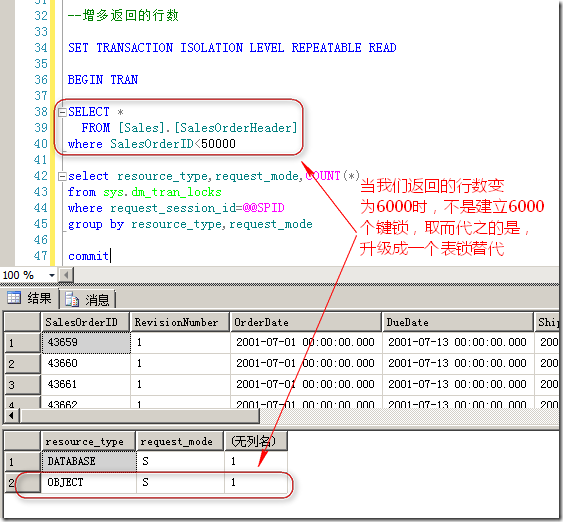
Task: Select the OBJECT cell in the lock results
Action: (89, 483)
